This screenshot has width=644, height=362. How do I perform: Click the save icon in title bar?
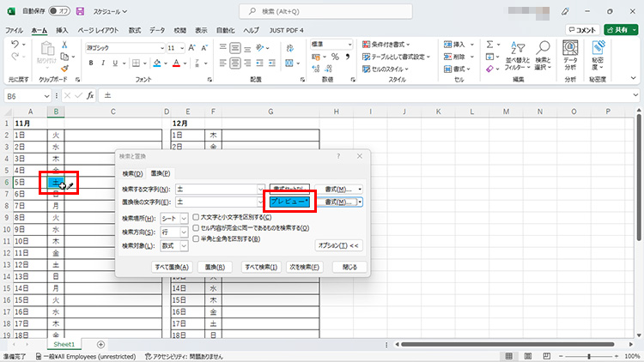(81, 12)
